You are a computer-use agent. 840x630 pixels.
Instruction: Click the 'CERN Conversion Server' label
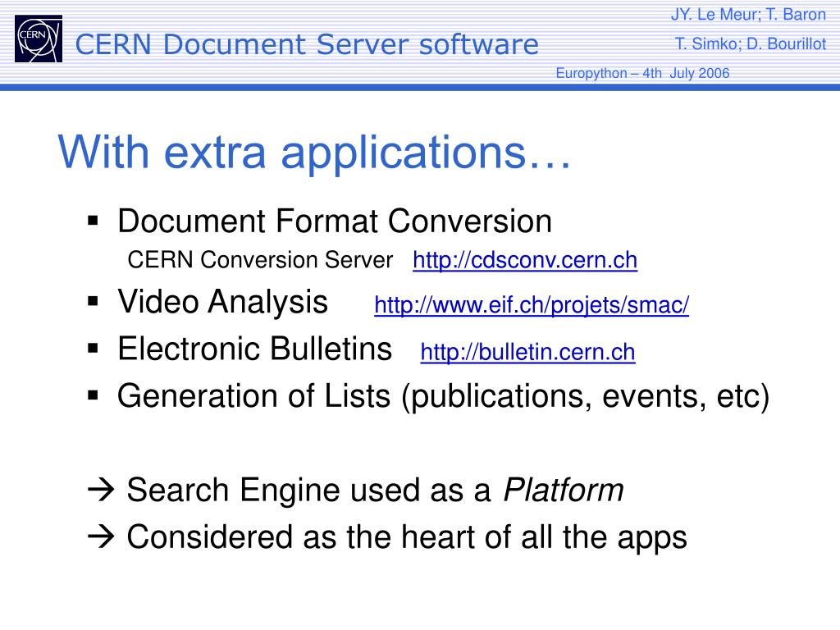(x=260, y=260)
